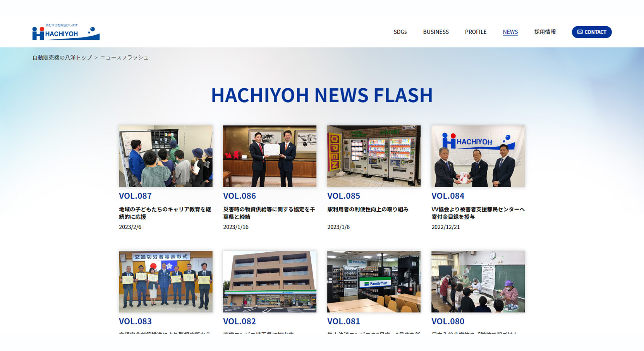Click the VOL.081 heading
The width and height of the screenshot is (644, 351).
(343, 321)
